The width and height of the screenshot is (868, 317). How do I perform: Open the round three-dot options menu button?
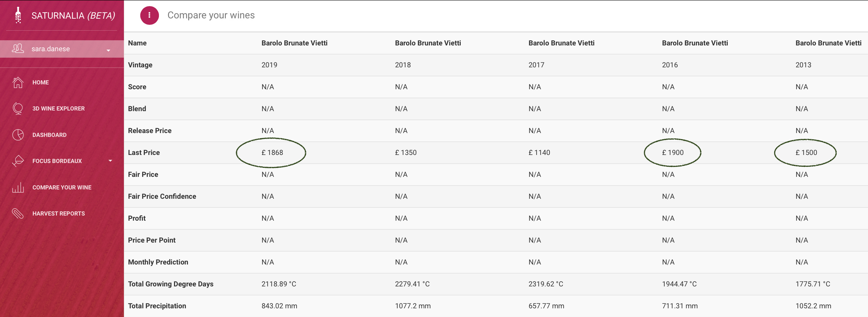click(x=149, y=15)
